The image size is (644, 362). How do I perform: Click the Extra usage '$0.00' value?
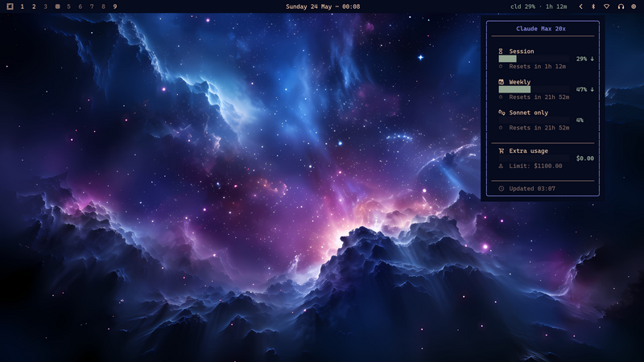click(x=585, y=158)
